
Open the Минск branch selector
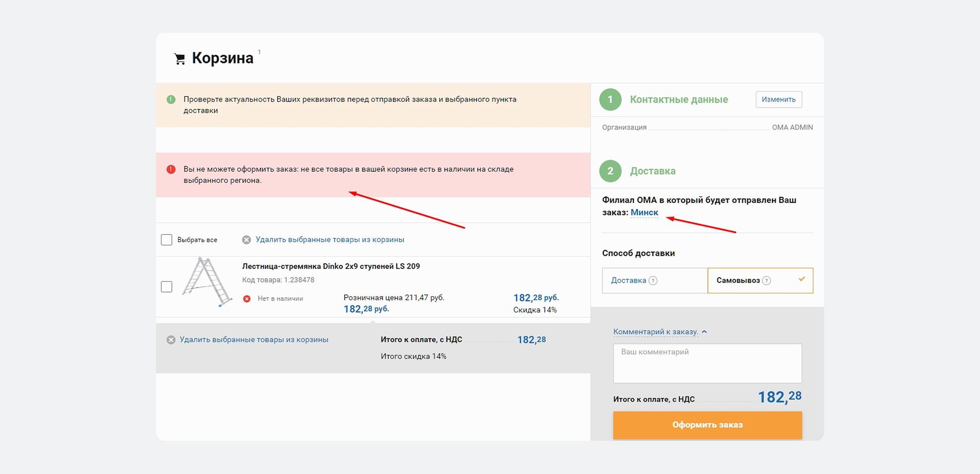644,212
